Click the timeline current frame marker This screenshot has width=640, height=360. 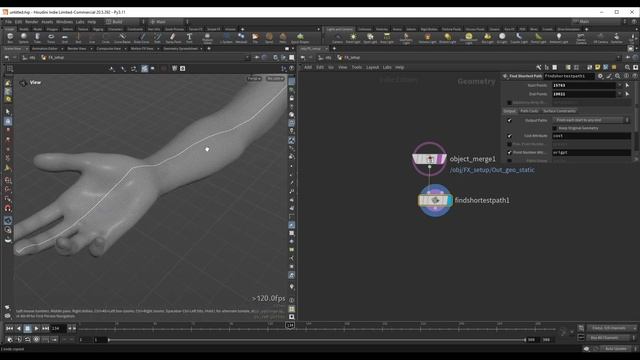[x=290, y=325]
